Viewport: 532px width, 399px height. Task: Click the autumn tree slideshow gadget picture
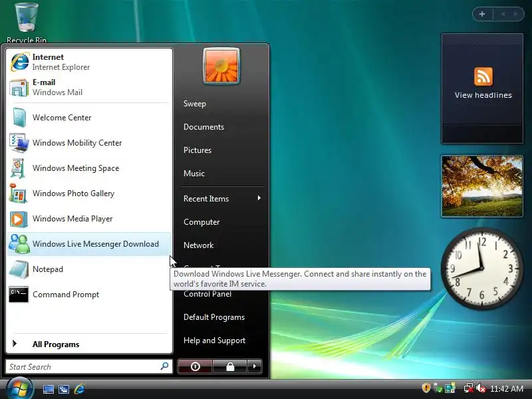pyautogui.click(x=482, y=186)
